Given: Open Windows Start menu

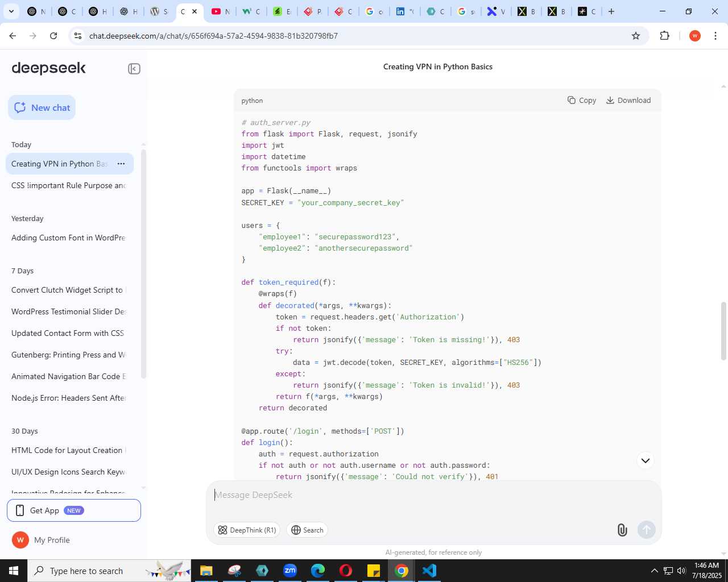Looking at the screenshot, I should pos(14,571).
